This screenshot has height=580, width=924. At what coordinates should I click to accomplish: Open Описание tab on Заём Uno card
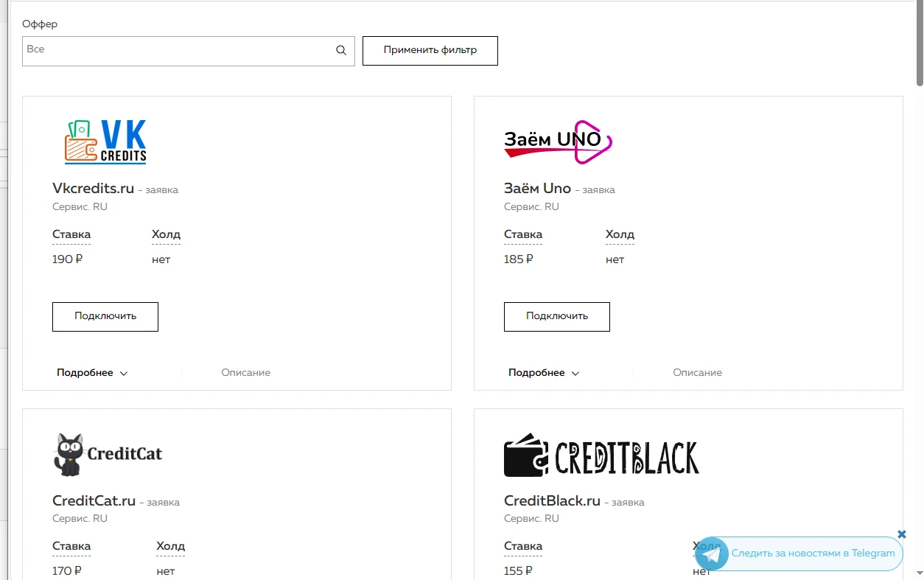click(x=698, y=373)
